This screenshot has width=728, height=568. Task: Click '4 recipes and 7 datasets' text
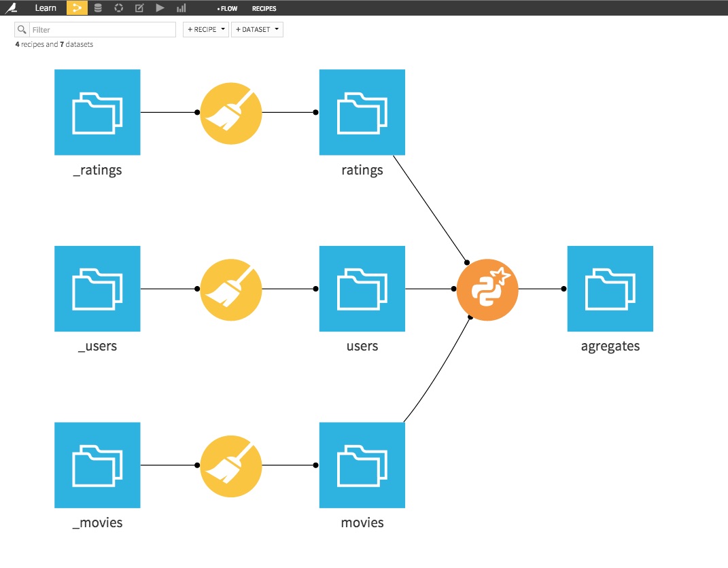coord(54,44)
